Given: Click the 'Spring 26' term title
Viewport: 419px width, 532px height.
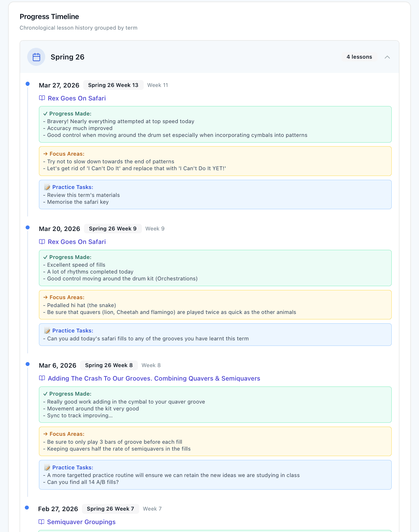Looking at the screenshot, I should [x=68, y=57].
